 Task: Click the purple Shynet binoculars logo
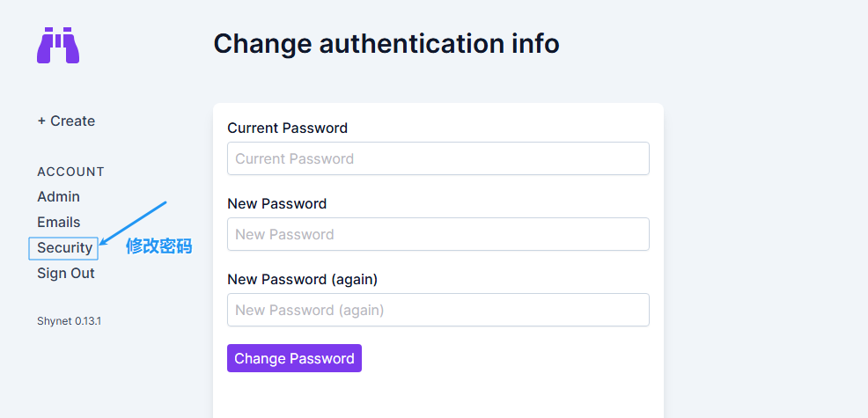(58, 46)
